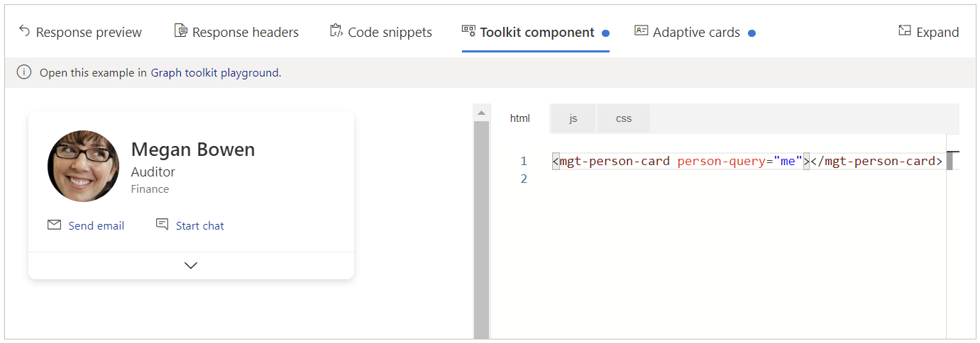Switch to the Response preview tab
This screenshot has height=343, width=980.
89,33
